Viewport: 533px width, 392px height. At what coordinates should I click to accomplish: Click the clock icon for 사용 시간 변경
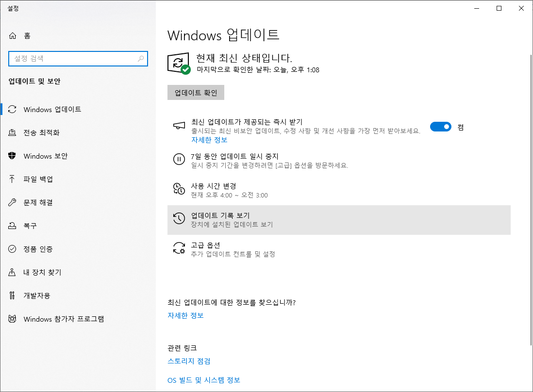tap(179, 189)
